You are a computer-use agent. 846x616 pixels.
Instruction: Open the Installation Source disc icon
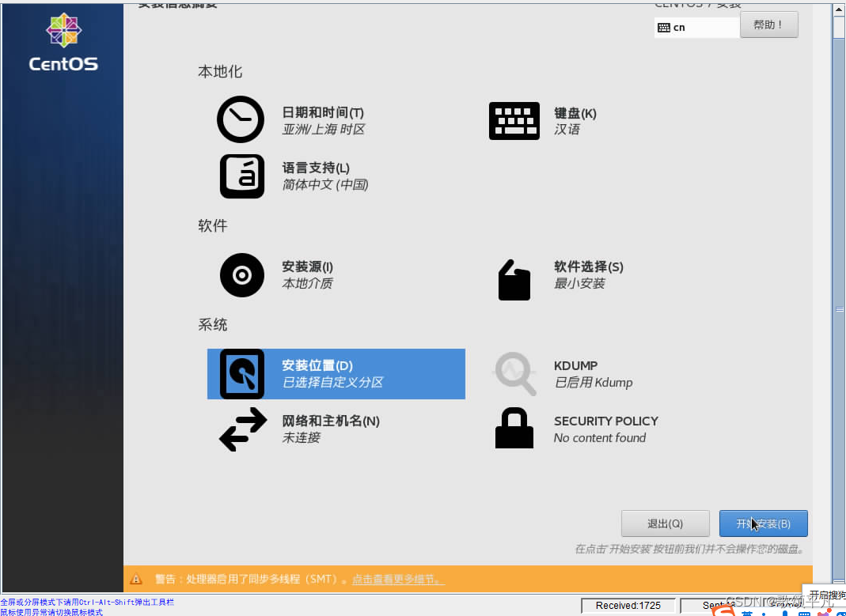coord(241,275)
